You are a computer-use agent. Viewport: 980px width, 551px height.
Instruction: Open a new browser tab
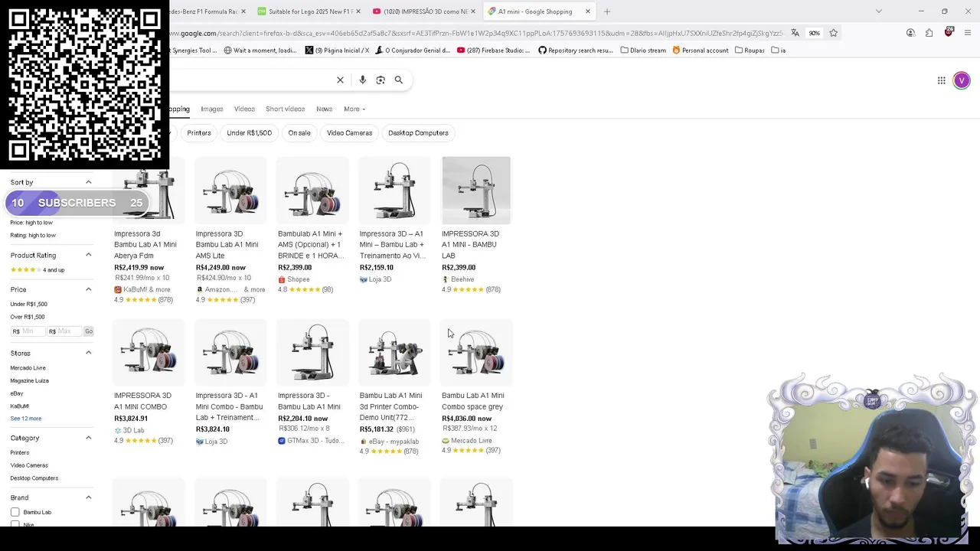click(607, 11)
